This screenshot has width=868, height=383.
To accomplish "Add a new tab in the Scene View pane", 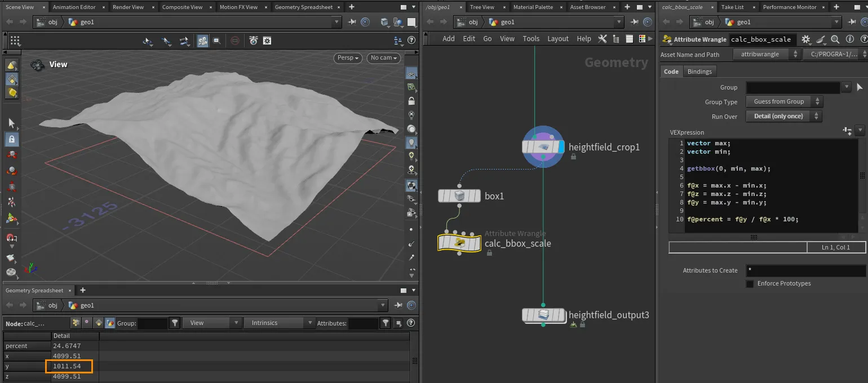I will [352, 7].
